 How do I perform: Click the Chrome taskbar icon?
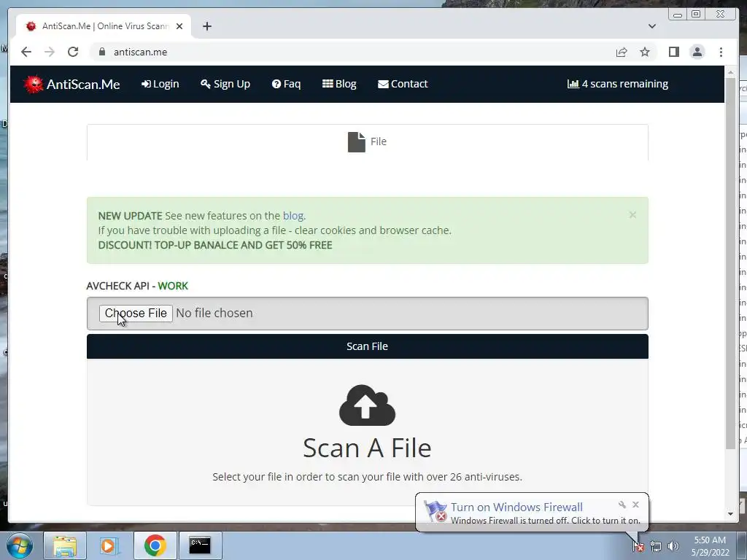155,545
